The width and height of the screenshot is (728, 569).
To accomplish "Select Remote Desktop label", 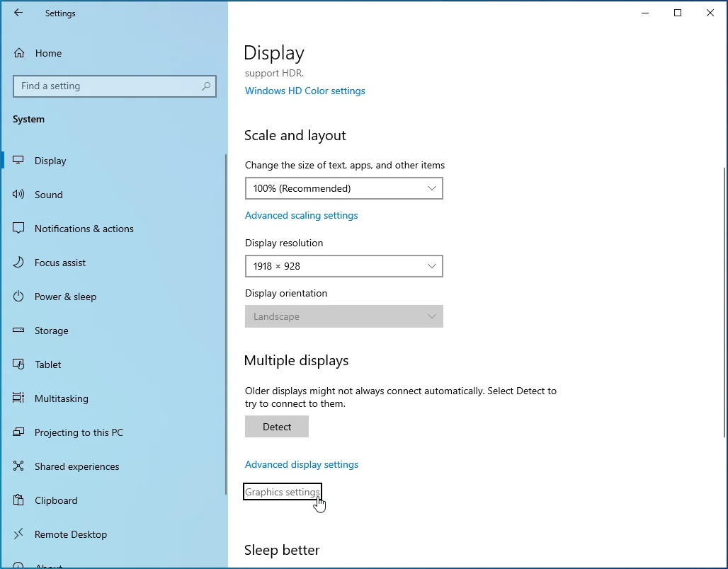I will pos(71,534).
